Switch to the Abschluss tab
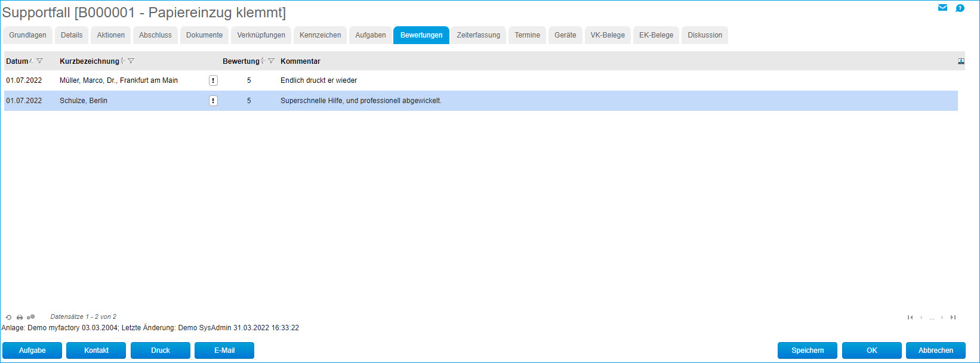This screenshot has width=980, height=363. tap(155, 35)
